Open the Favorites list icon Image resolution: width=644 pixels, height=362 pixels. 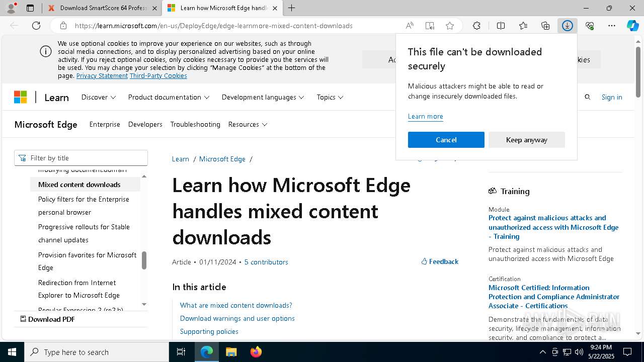(523, 26)
